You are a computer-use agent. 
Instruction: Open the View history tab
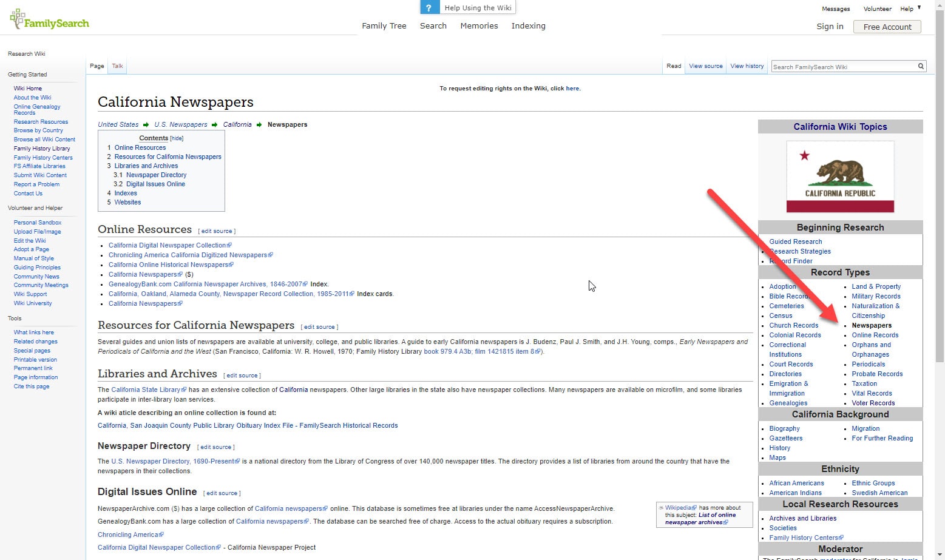pyautogui.click(x=747, y=66)
